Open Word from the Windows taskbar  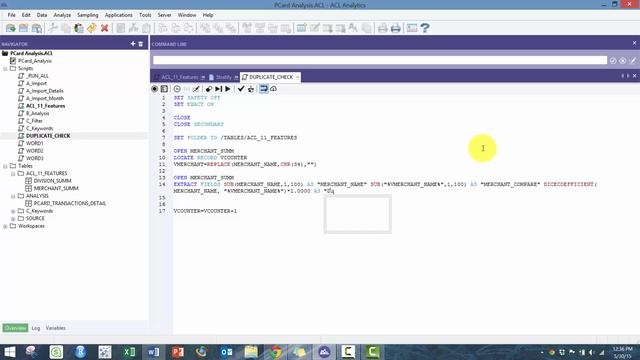[153, 352]
